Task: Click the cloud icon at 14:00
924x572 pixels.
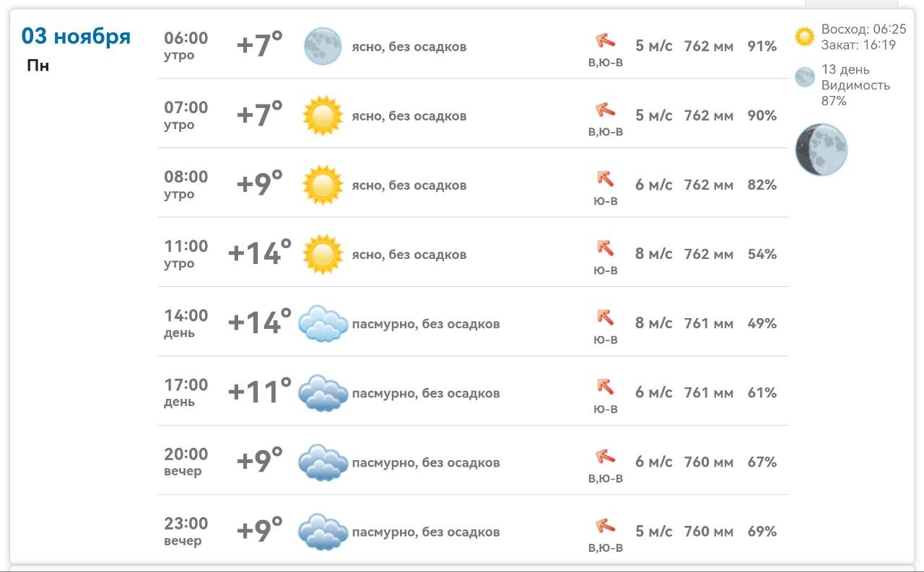Action: [323, 323]
